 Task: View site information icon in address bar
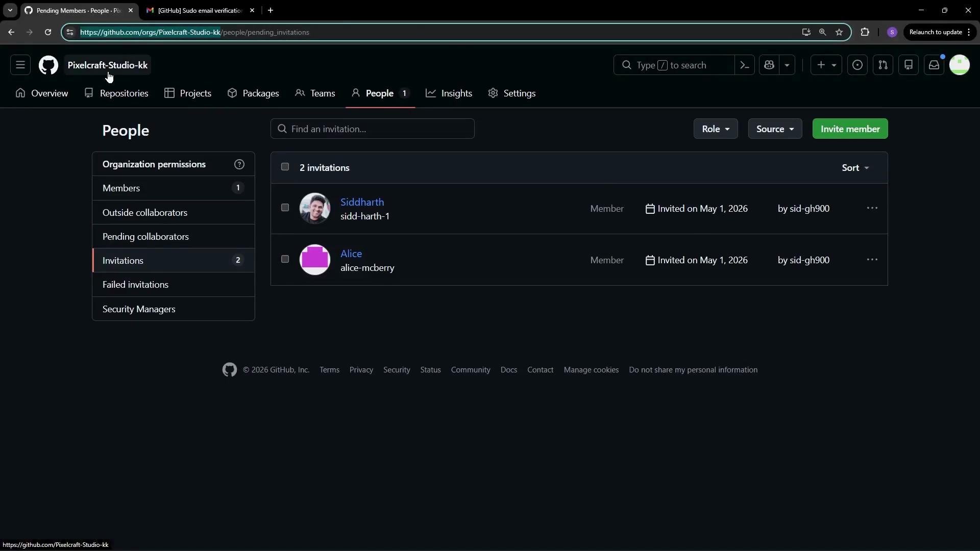(70, 32)
